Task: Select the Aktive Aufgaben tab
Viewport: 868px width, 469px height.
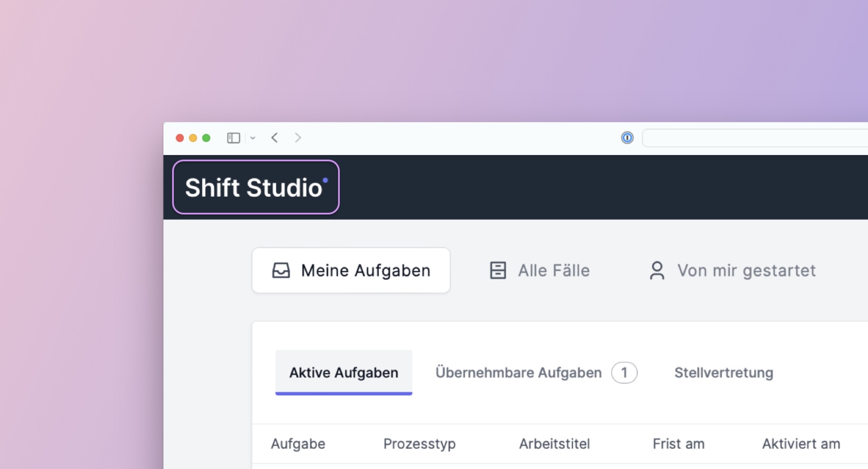Action: pos(344,373)
